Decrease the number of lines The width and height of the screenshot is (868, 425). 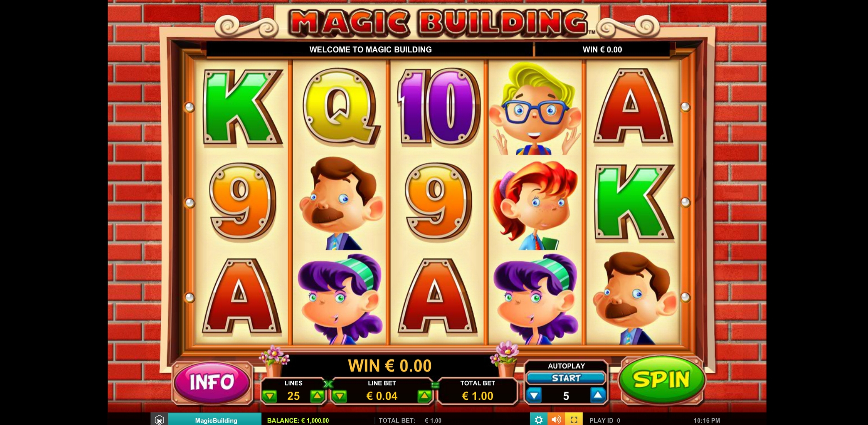point(270,396)
